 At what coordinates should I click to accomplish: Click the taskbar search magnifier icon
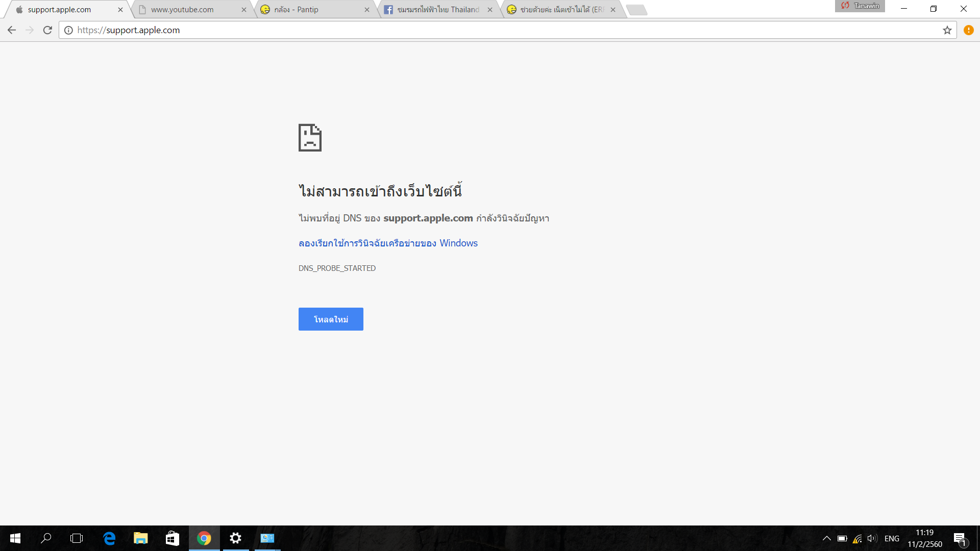[46, 538]
